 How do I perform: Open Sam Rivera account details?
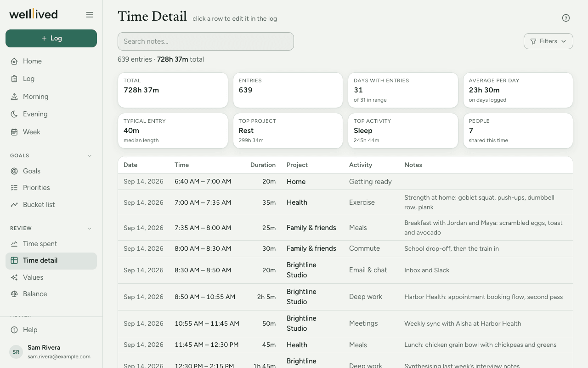51,352
